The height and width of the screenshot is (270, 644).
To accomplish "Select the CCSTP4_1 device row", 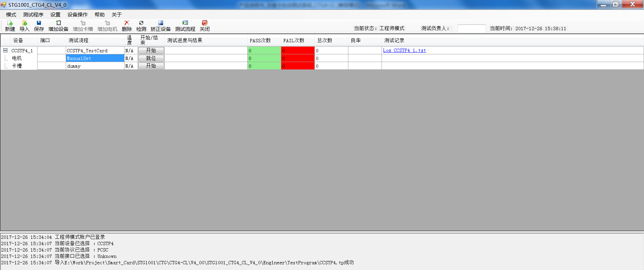I will [x=22, y=51].
